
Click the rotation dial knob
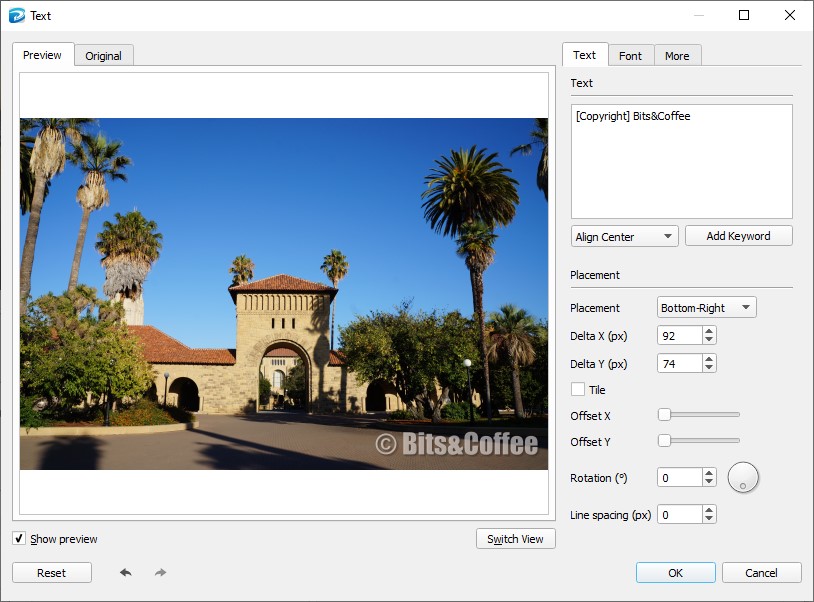[743, 477]
